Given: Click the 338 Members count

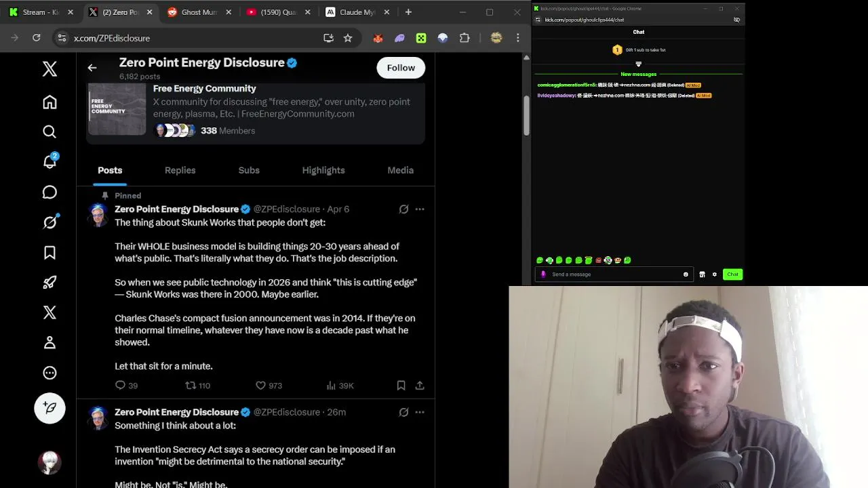Looking at the screenshot, I should coord(228,130).
